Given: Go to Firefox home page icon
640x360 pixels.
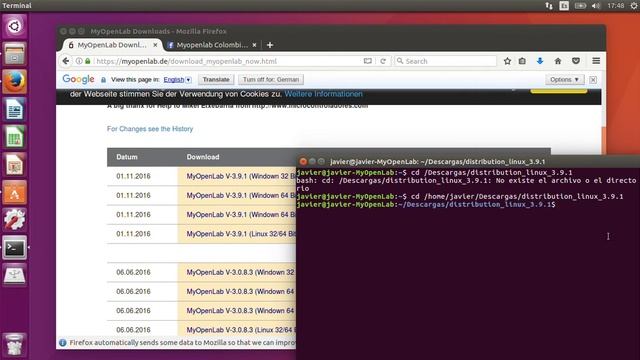Looking at the screenshot, I should point(558,61).
